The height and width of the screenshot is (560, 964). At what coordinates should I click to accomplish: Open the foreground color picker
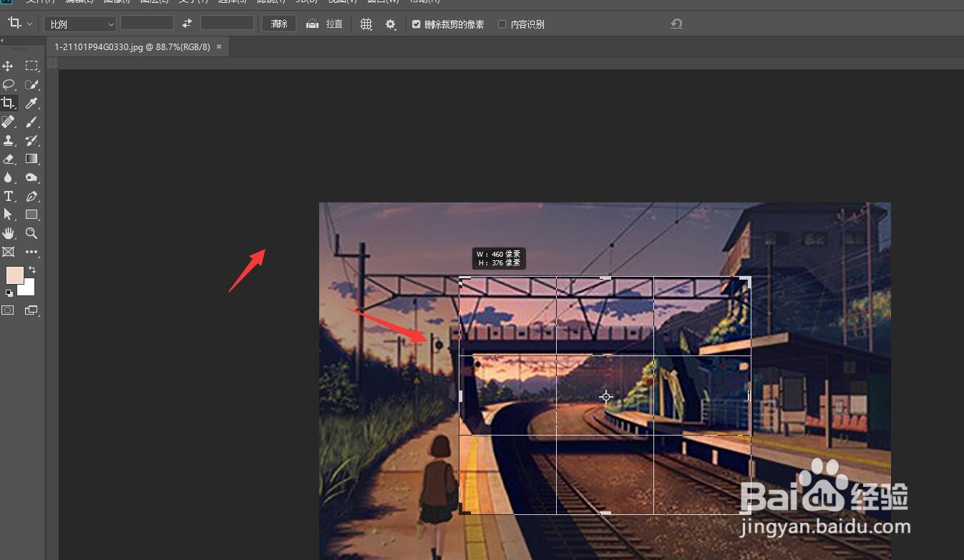pos(14,275)
